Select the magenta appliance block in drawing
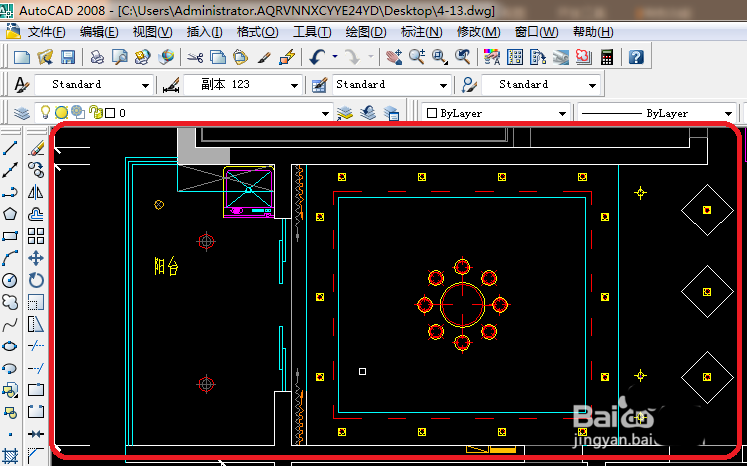The height and width of the screenshot is (466, 747). (x=249, y=192)
